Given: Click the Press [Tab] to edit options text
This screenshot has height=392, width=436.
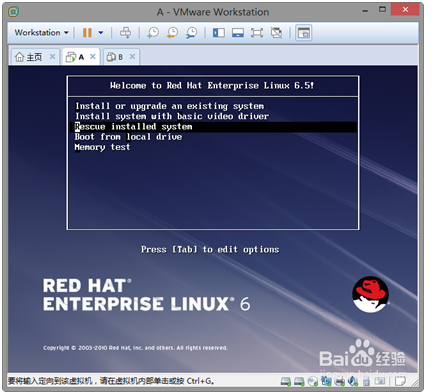Looking at the screenshot, I should click(x=210, y=250).
